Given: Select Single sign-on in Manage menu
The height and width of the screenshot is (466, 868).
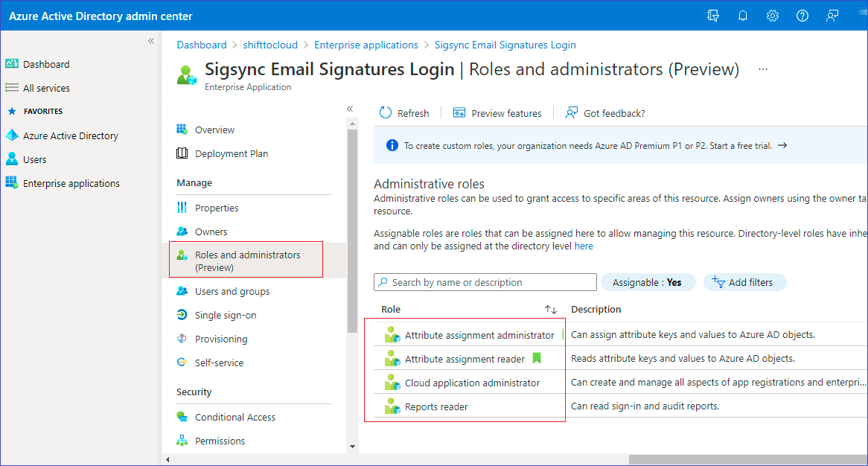Looking at the screenshot, I should tap(225, 315).
